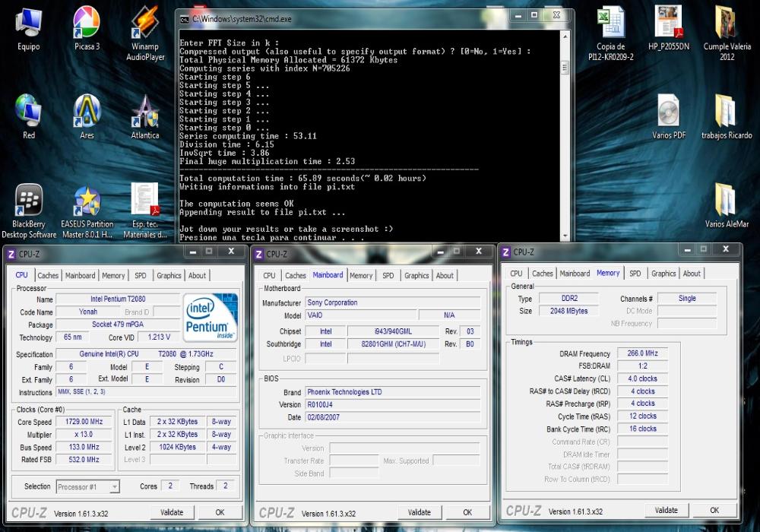Launch Winamp AudioPlayer shortcut
The height and width of the screenshot is (532, 760).
point(145,33)
